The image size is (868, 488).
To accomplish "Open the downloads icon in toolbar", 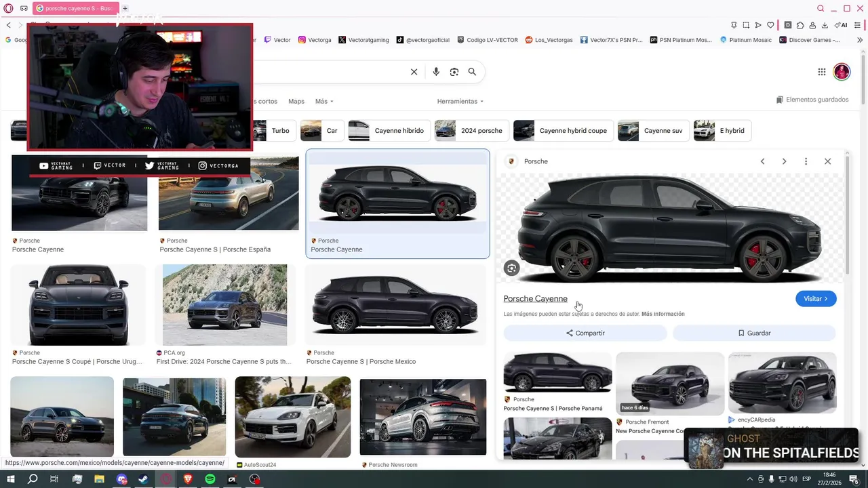I will pyautogui.click(x=825, y=25).
